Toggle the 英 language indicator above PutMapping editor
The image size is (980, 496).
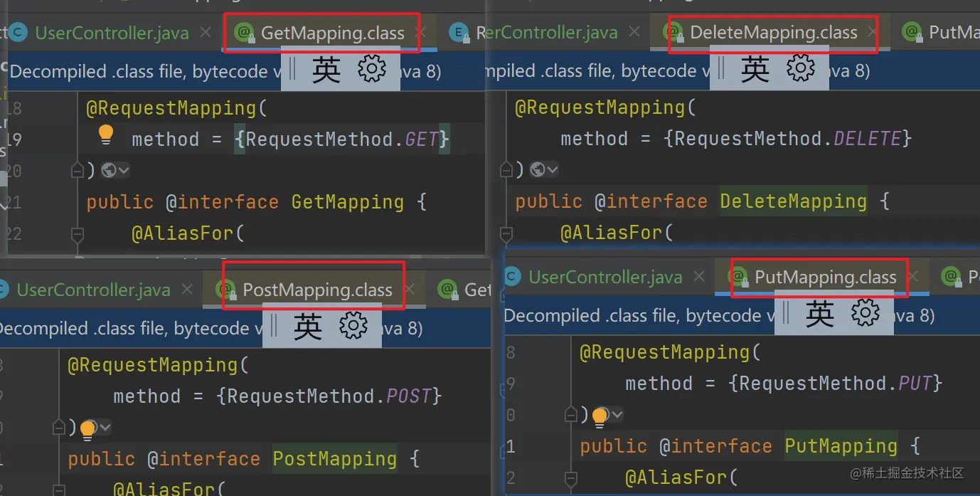coord(820,314)
